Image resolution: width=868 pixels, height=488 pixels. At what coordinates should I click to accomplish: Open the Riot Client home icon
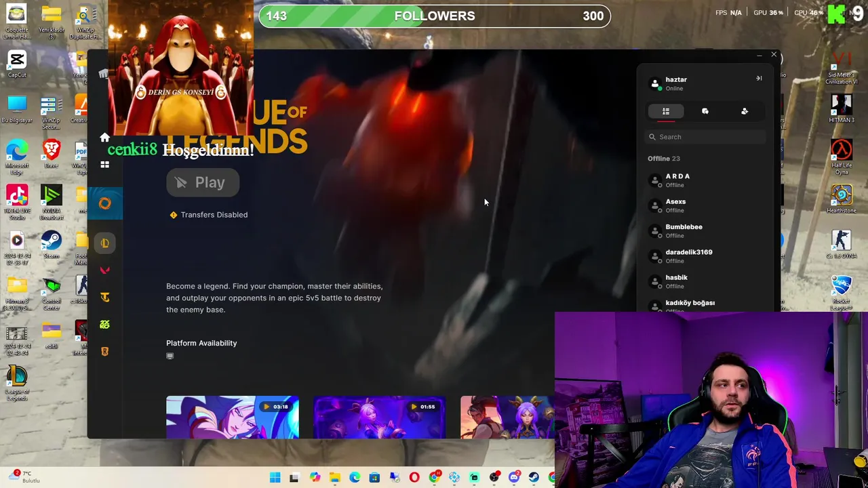[x=104, y=138]
